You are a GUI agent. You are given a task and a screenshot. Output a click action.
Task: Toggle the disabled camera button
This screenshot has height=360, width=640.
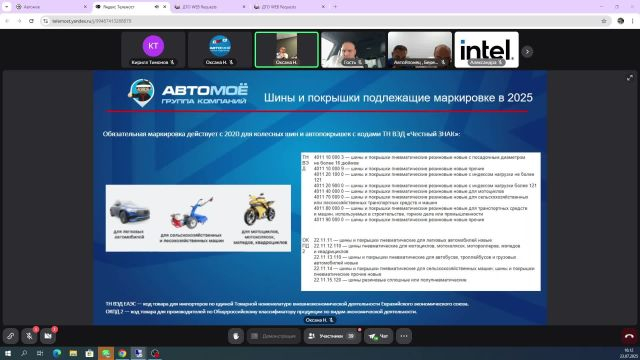click(x=48, y=336)
